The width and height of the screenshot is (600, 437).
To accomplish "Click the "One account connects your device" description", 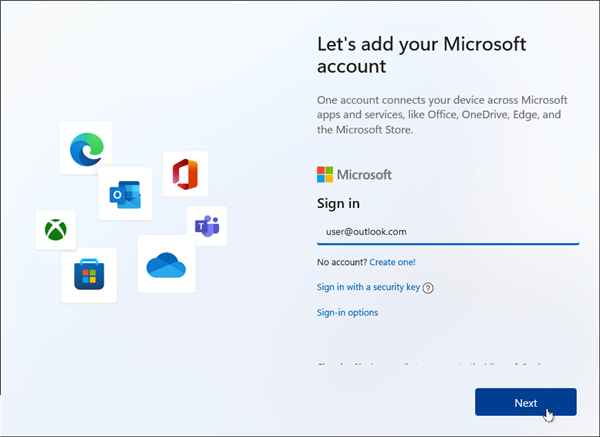I will click(x=442, y=115).
